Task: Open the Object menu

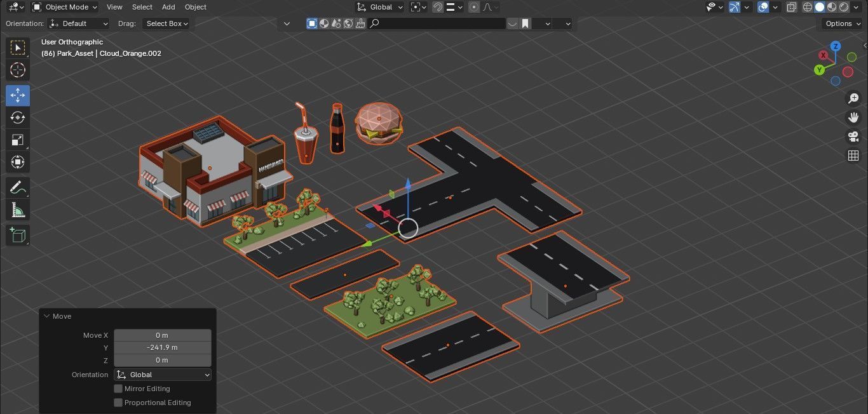Action: point(196,7)
